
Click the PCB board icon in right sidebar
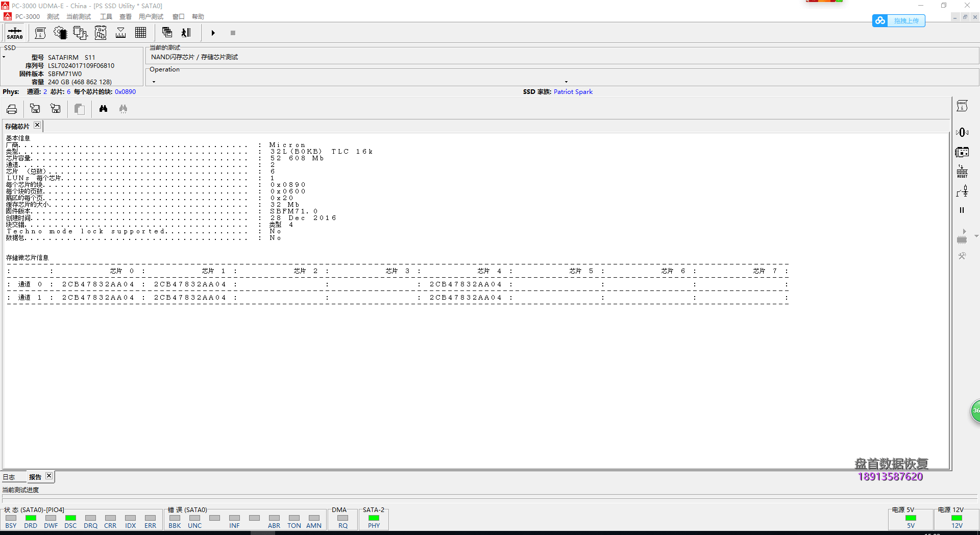pyautogui.click(x=962, y=152)
